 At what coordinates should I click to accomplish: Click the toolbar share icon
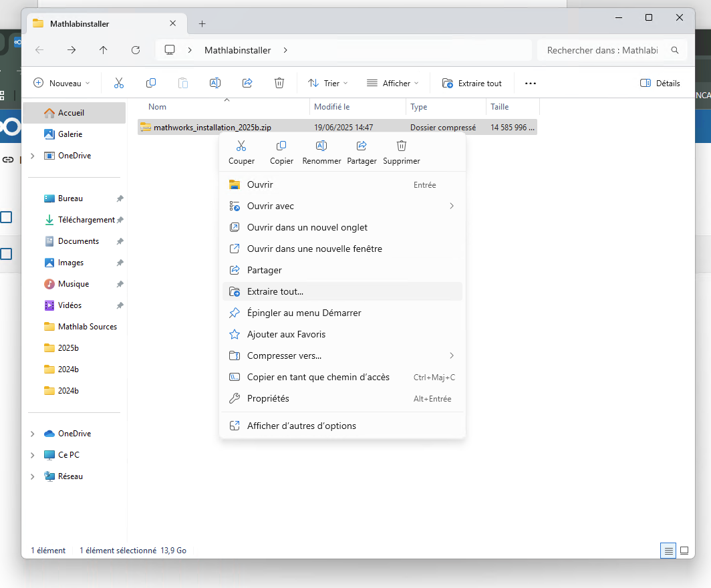click(247, 83)
